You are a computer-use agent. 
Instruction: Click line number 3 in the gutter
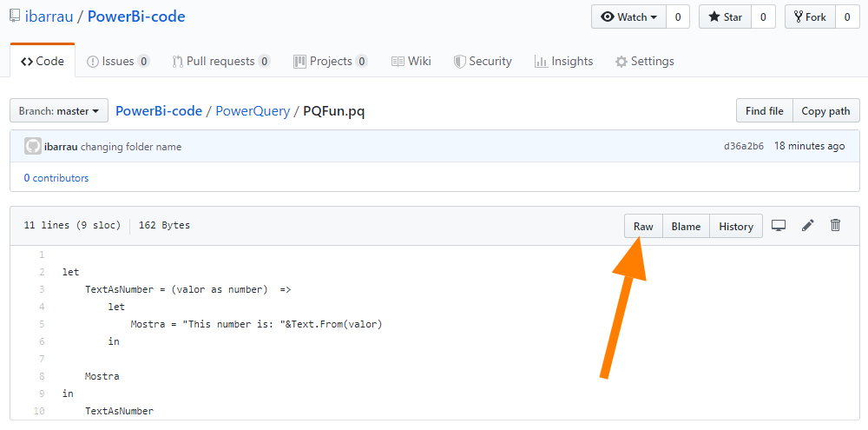(42, 289)
